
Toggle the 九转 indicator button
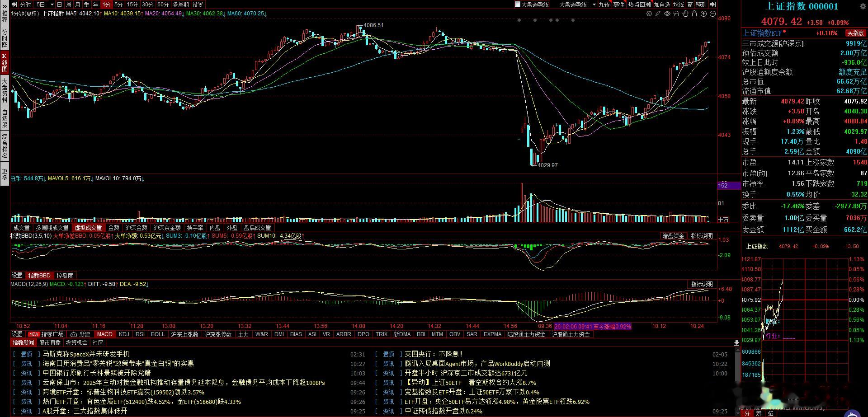(604, 5)
